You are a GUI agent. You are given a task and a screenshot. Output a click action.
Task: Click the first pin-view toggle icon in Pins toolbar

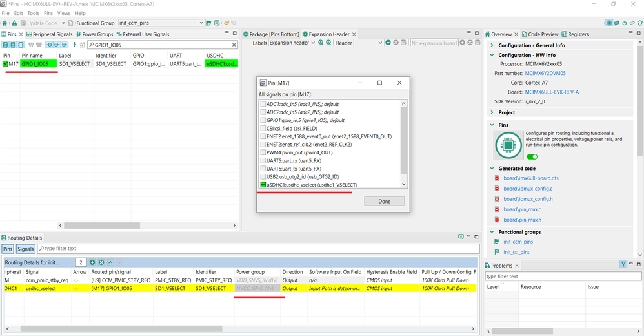coord(5,45)
